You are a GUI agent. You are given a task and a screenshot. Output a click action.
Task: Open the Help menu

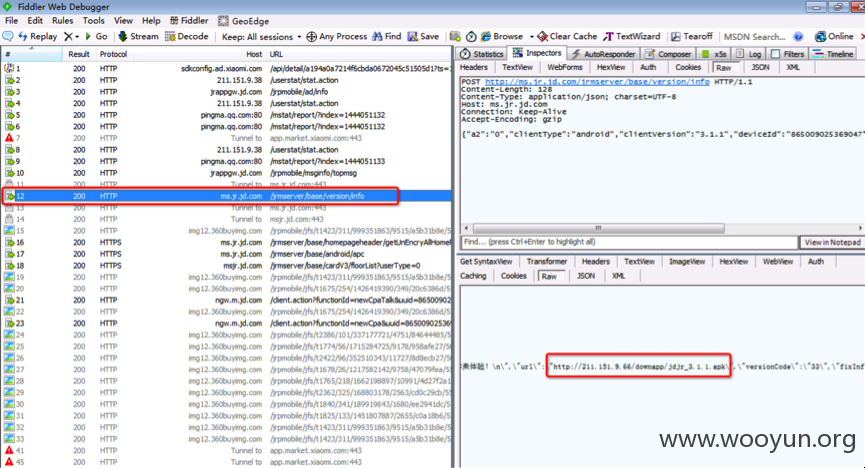151,20
